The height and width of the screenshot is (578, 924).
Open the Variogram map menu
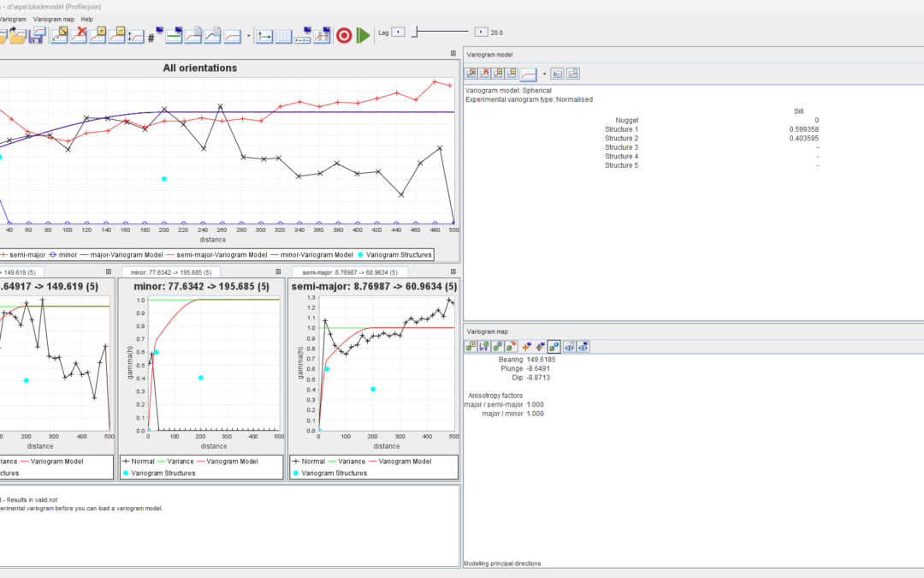[53, 19]
